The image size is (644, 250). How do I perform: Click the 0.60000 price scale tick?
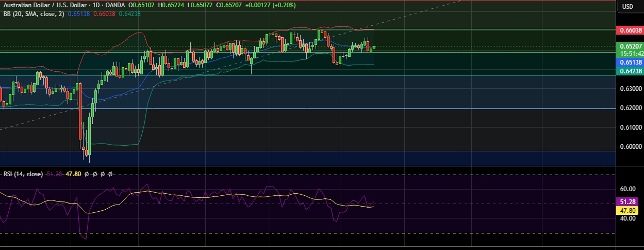(x=630, y=146)
